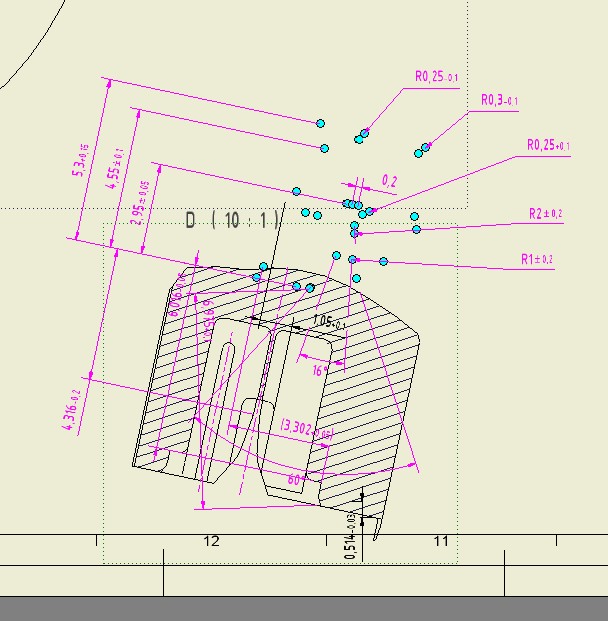Select the R0,3-0,1 radius dimension label
The image size is (608, 621).
point(499,100)
